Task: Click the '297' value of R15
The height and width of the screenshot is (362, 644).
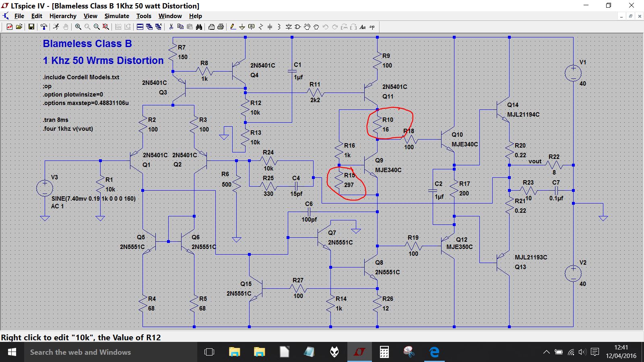Action: pos(349,185)
